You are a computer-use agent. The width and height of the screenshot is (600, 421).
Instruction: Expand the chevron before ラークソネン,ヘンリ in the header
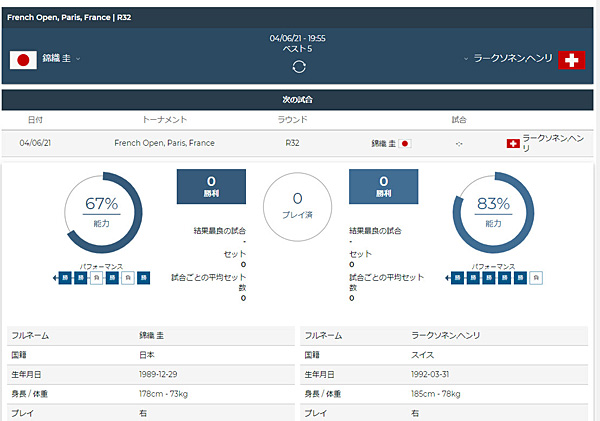click(466, 59)
